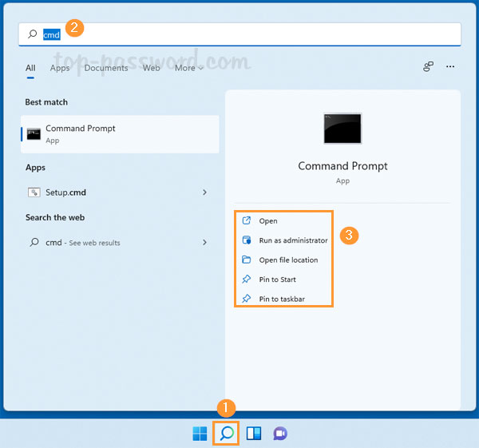Open the Widgets icon on taskbar
The width and height of the screenshot is (479, 448).
click(x=253, y=434)
